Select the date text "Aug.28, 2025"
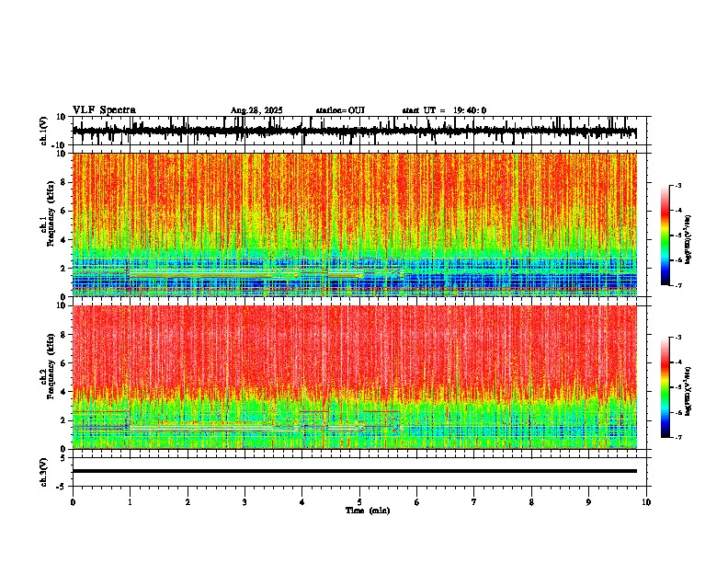This screenshot has height=563, width=728. click(256, 110)
